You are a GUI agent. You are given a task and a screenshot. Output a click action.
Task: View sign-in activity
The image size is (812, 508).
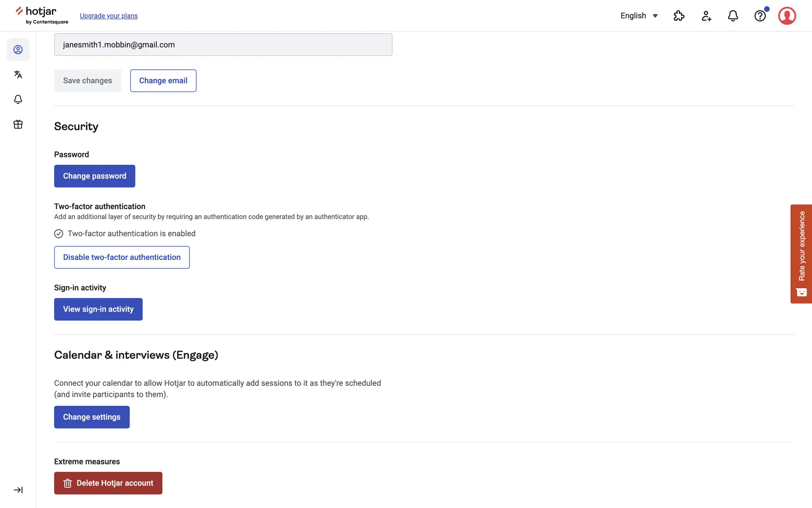[98, 309]
